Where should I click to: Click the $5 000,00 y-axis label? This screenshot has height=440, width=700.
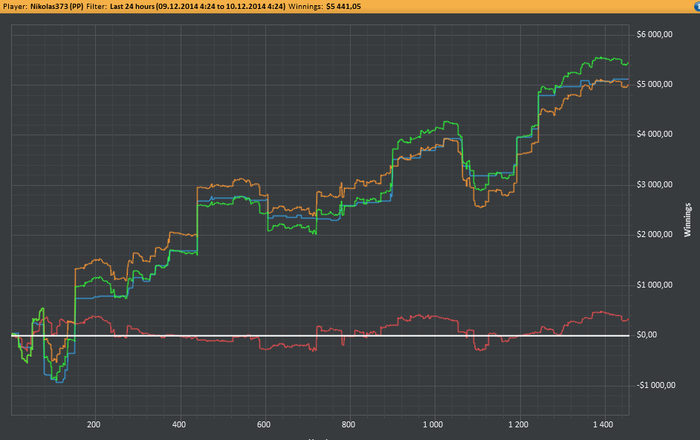coord(654,84)
